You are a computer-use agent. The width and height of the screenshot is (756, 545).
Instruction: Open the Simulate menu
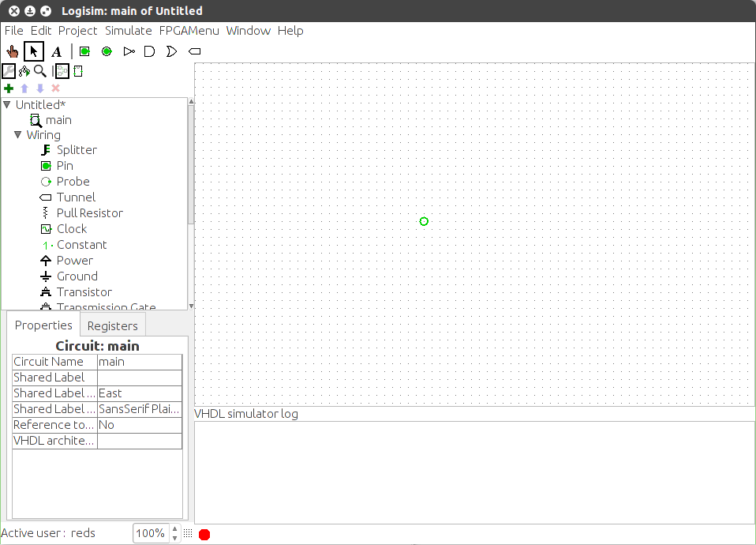pos(129,31)
